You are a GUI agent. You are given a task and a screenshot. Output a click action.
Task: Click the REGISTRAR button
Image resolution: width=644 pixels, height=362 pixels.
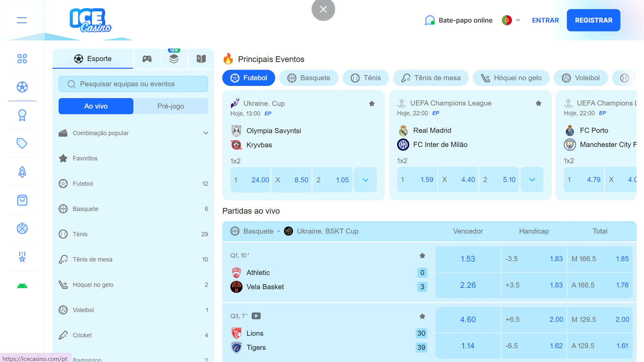593,20
